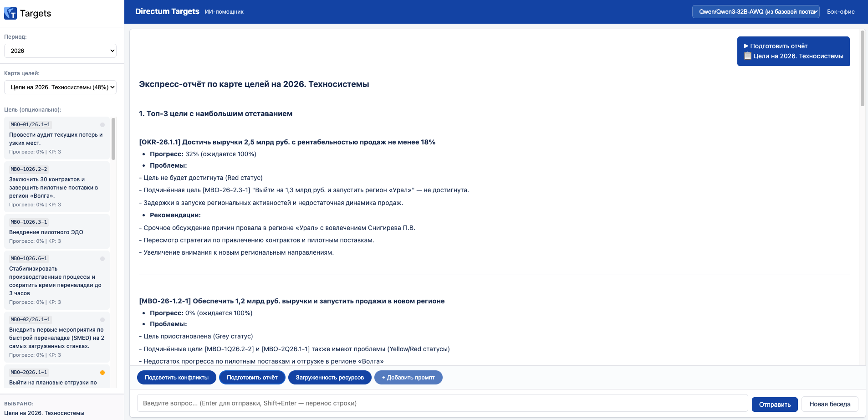The width and height of the screenshot is (868, 420).
Task: Click the line "Недостаток прогресса по пилотным поставкам"
Action: tap(261, 361)
